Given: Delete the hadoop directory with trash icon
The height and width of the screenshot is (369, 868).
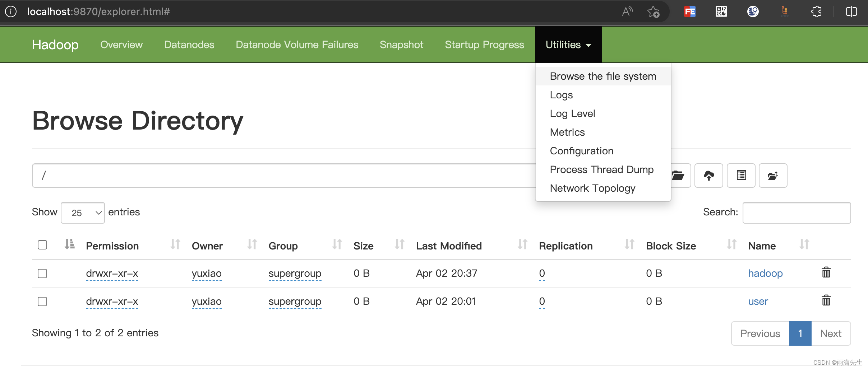Looking at the screenshot, I should 826,272.
